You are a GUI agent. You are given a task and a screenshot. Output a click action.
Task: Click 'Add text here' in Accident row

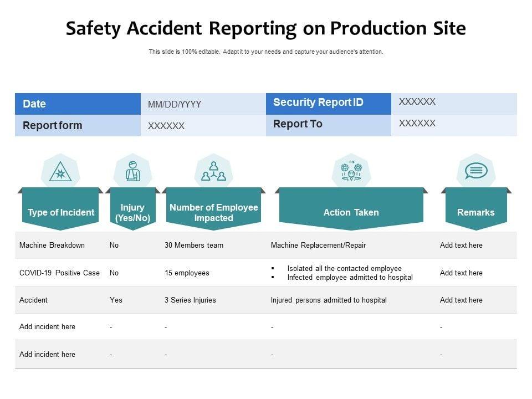[461, 300]
